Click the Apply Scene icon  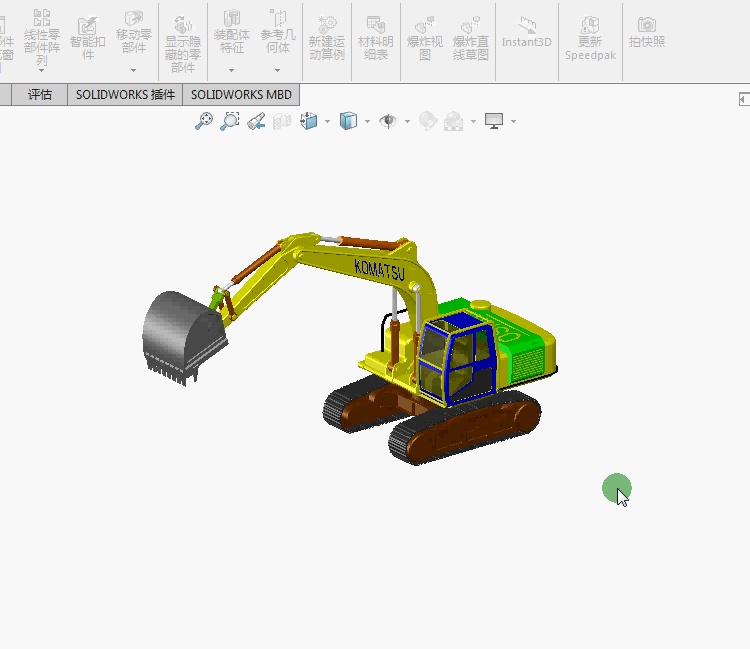[453, 121]
